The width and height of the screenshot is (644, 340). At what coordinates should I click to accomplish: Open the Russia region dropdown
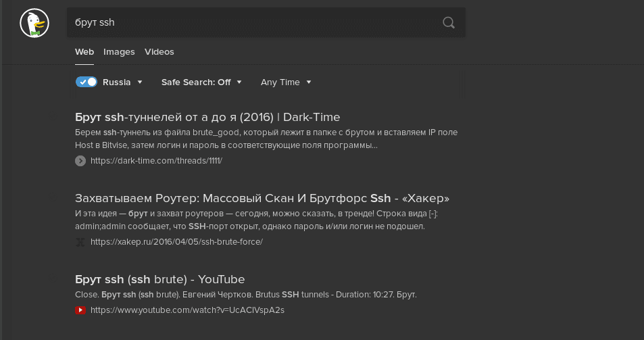point(122,82)
